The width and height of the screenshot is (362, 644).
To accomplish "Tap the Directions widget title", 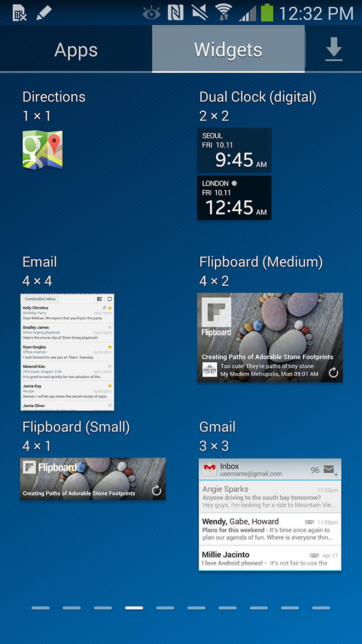I will (x=54, y=97).
